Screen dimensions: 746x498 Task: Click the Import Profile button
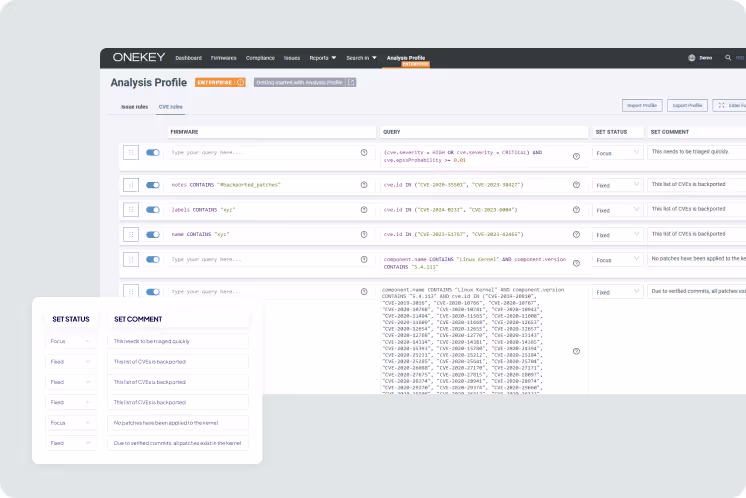[x=642, y=105]
